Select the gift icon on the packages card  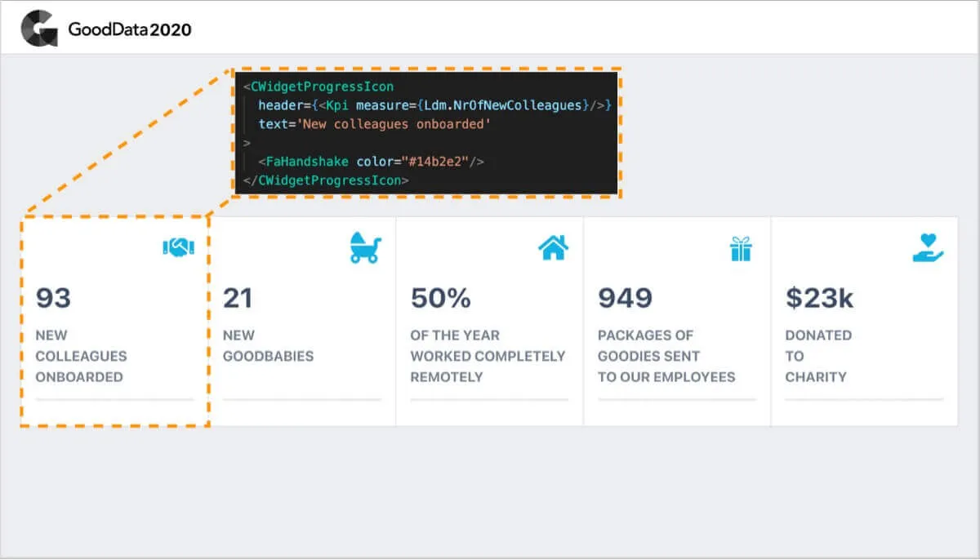click(x=740, y=247)
